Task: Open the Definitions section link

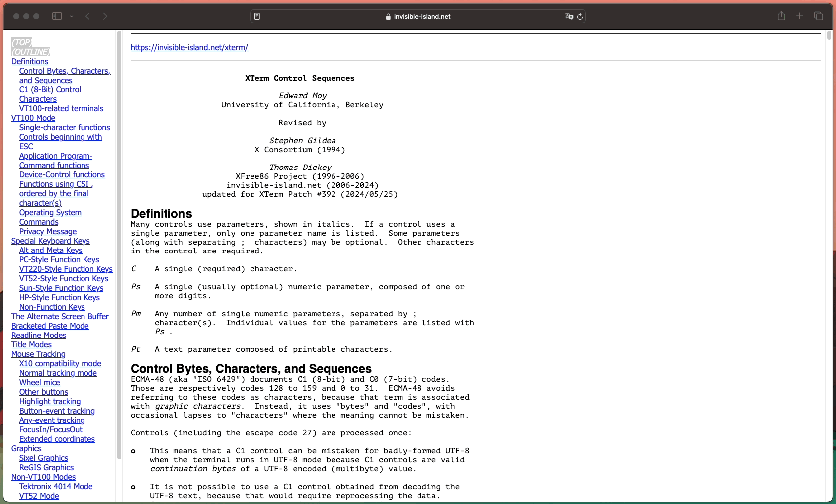Action: (x=29, y=61)
